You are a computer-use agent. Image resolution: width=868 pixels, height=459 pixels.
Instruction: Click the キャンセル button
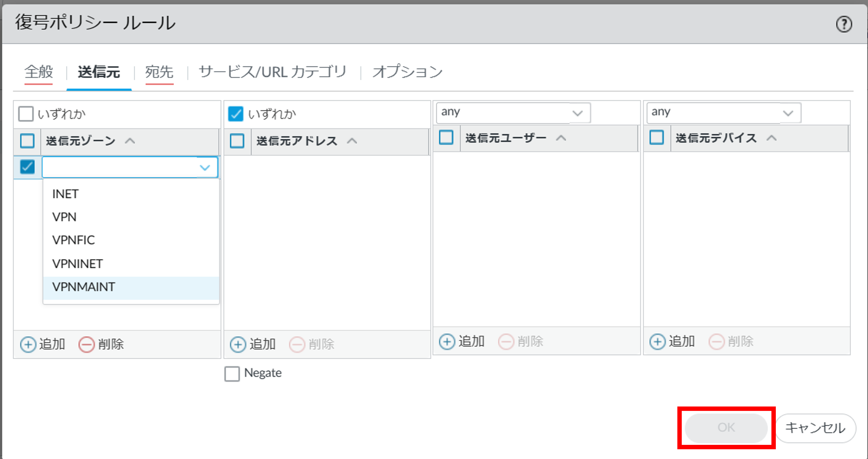coord(815,428)
